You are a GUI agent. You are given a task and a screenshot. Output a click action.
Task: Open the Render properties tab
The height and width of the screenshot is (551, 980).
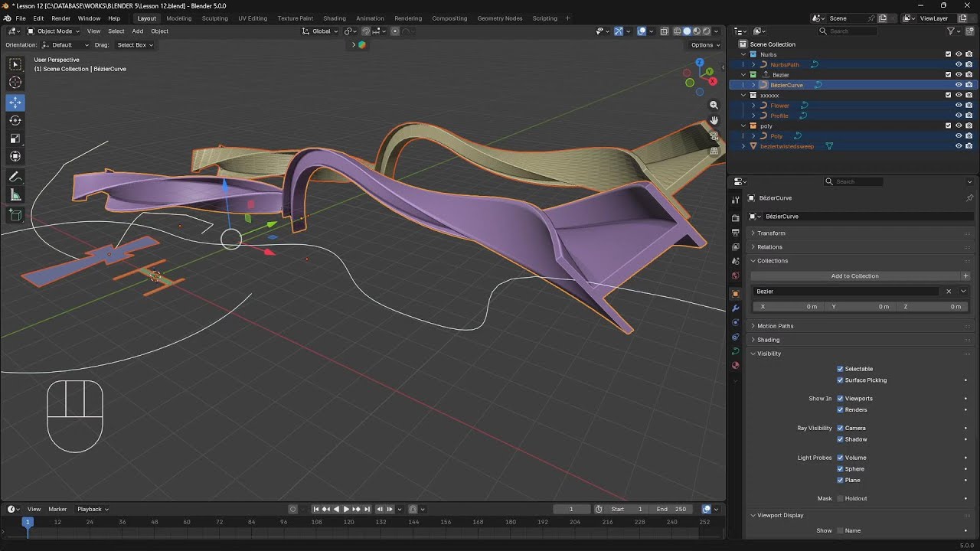pos(736,218)
